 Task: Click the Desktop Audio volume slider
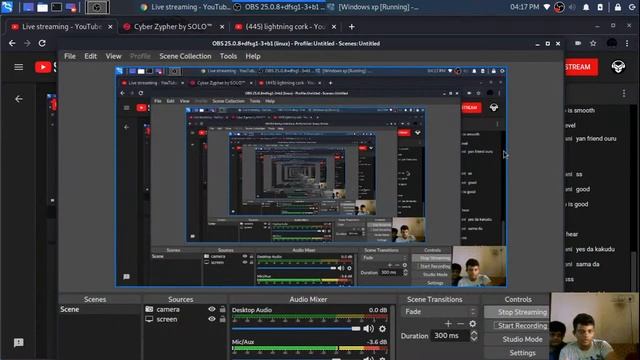point(296,329)
